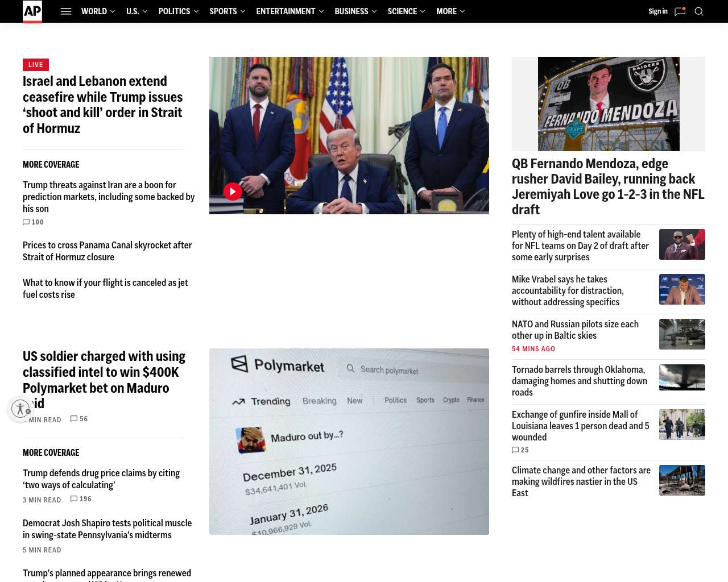
Task: Open the LIVE badge coverage
Action: point(36,65)
